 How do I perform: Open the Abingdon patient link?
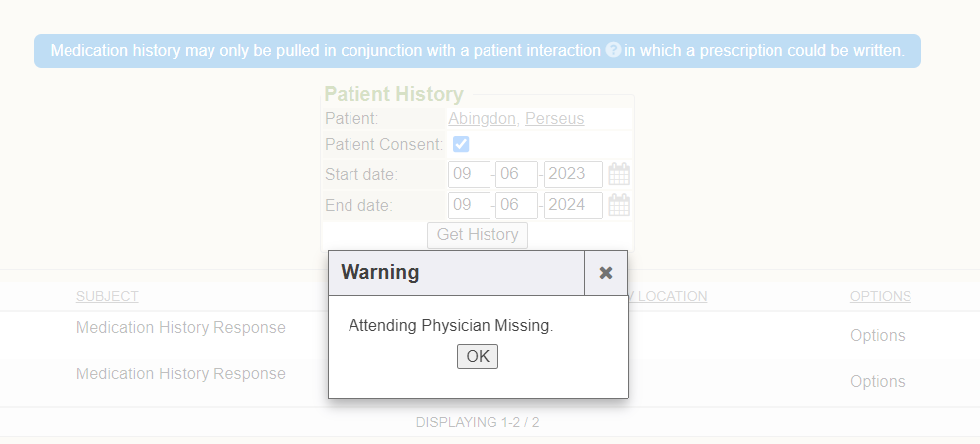coord(482,119)
